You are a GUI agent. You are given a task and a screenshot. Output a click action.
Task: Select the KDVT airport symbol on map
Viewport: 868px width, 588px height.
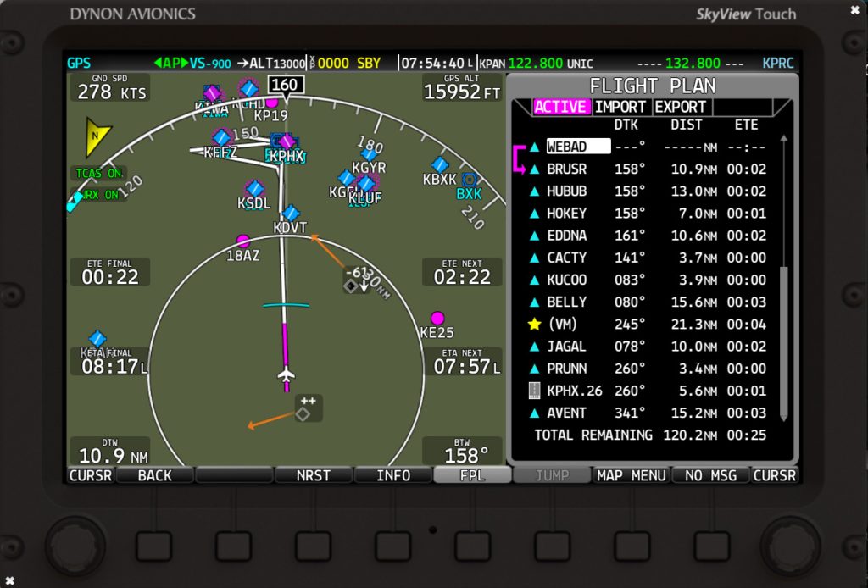point(291,213)
